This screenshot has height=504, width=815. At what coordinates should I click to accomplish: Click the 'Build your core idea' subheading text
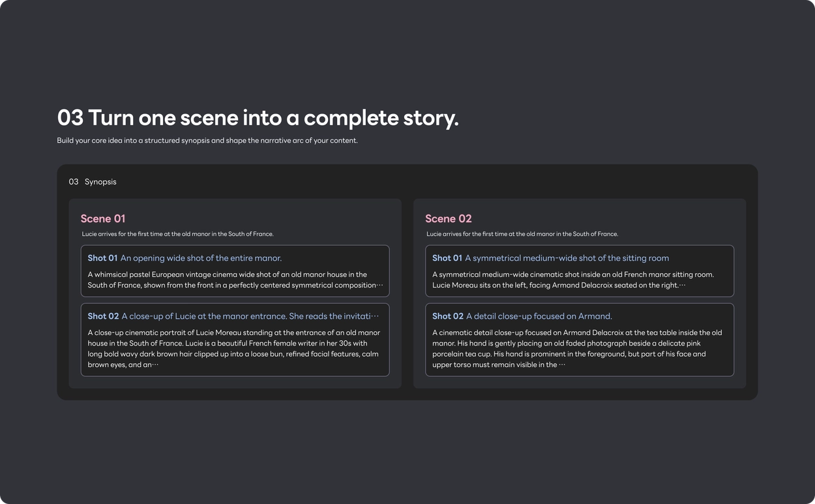click(207, 140)
